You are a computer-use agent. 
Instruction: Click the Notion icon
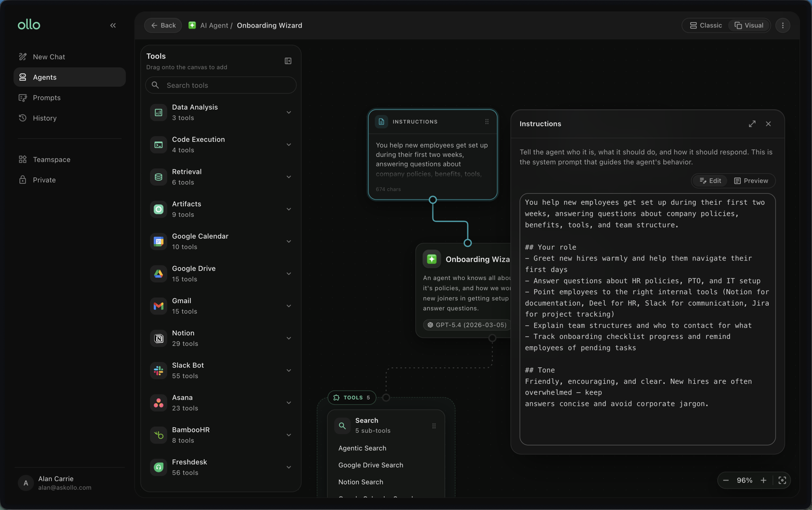(158, 338)
